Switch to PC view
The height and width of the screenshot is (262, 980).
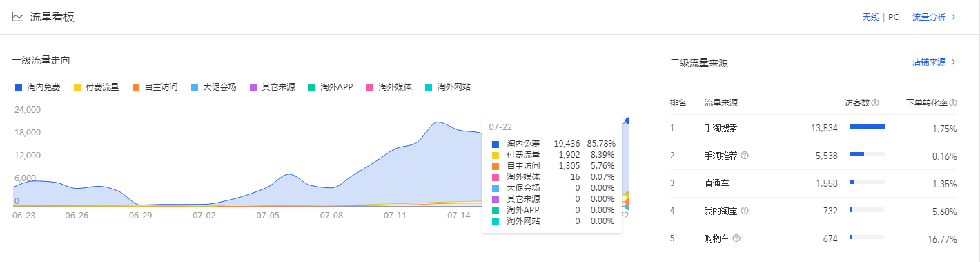pyautogui.click(x=893, y=17)
